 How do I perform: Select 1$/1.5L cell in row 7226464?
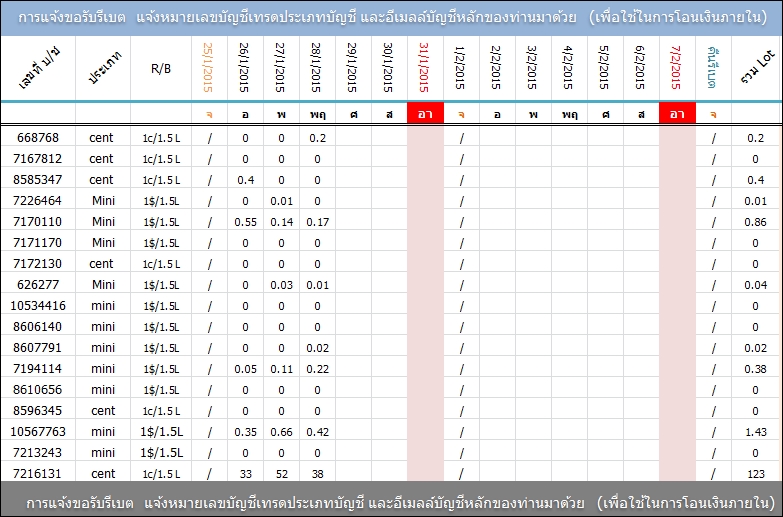tap(161, 201)
